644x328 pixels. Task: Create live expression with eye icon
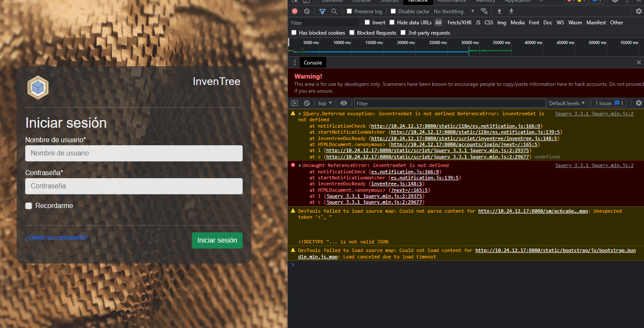344,103
